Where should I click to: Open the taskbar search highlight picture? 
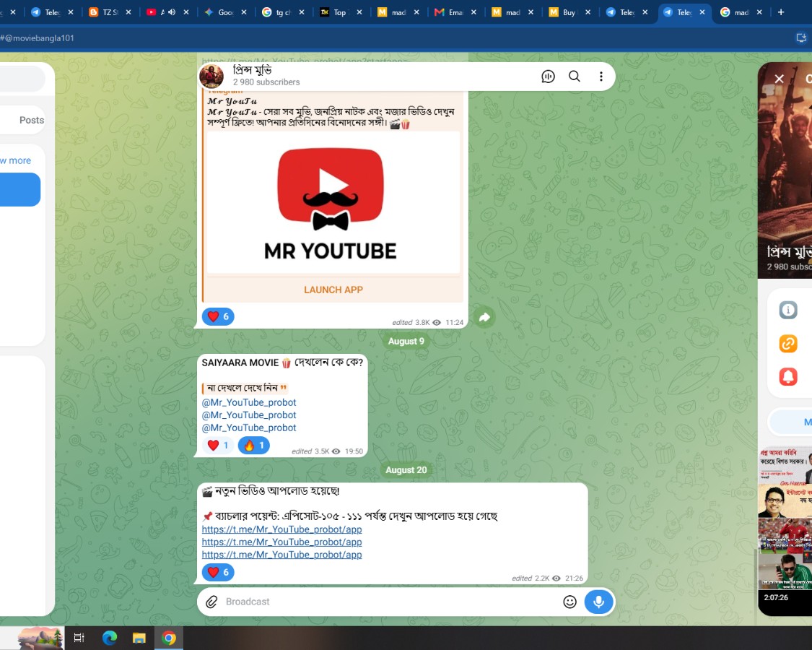tap(40, 638)
